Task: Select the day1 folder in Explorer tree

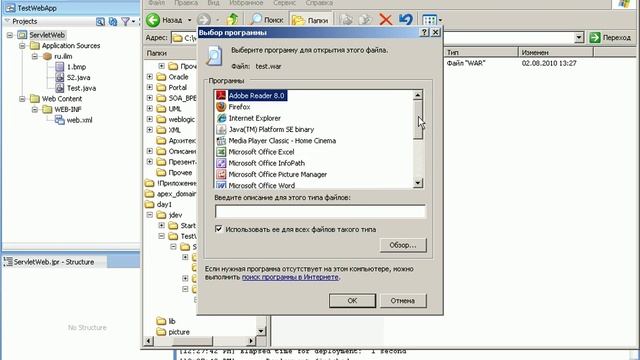Action: click(x=159, y=204)
